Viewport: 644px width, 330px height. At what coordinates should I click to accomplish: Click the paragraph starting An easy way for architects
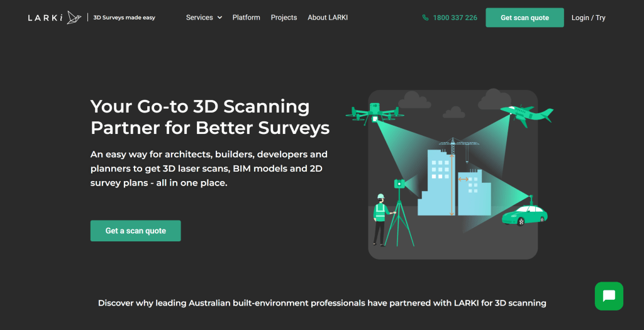(x=209, y=168)
